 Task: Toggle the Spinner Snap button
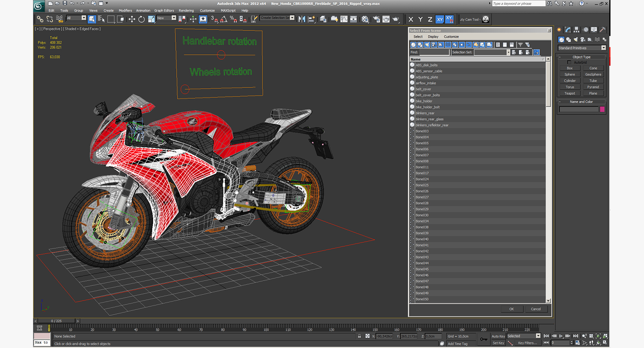pyautogui.click(x=243, y=19)
